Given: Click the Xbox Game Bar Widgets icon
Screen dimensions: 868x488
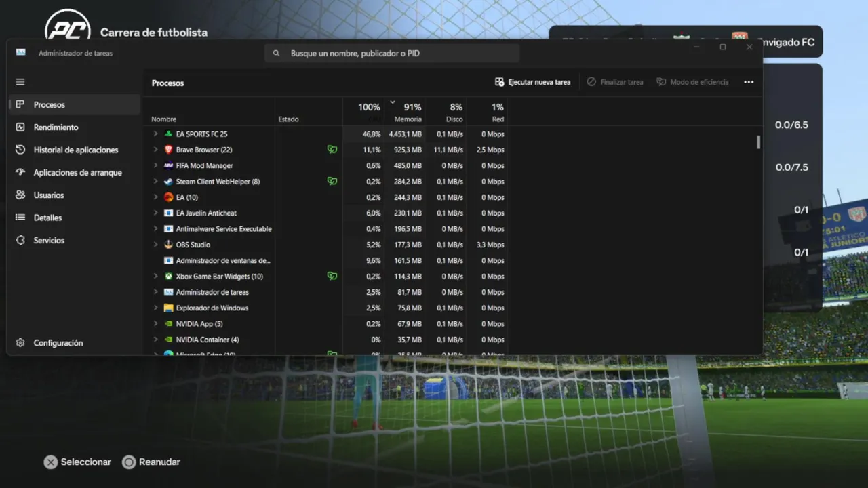Looking at the screenshot, I should coord(168,277).
